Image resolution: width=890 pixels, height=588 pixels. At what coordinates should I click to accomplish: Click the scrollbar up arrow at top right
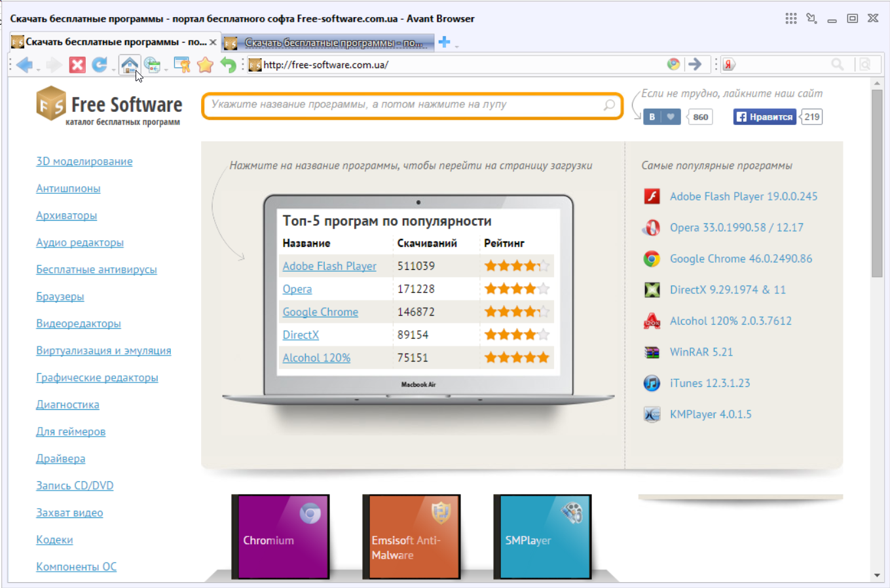click(878, 83)
